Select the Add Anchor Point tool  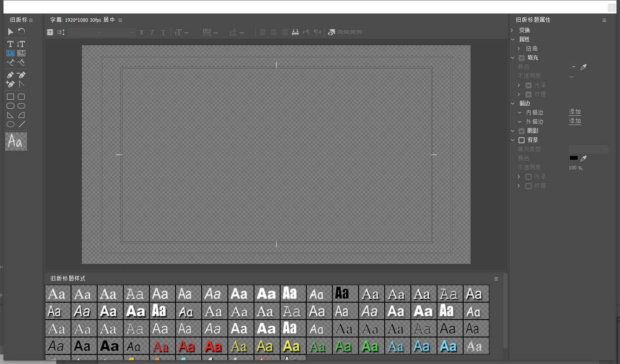10,84
